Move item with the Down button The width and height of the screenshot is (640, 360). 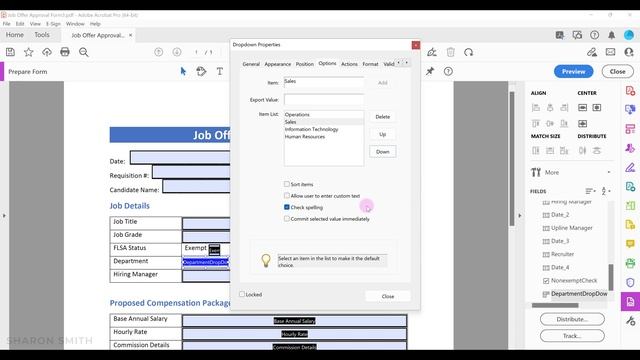(382, 152)
